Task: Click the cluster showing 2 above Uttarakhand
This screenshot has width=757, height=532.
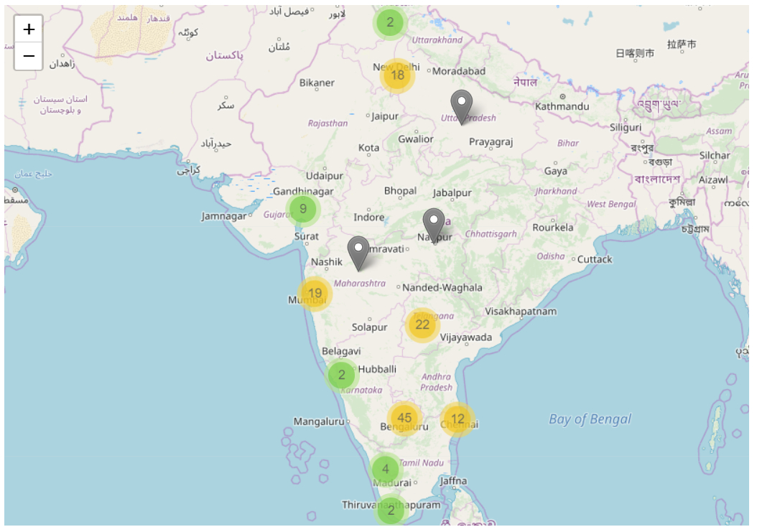Action: coord(390,22)
